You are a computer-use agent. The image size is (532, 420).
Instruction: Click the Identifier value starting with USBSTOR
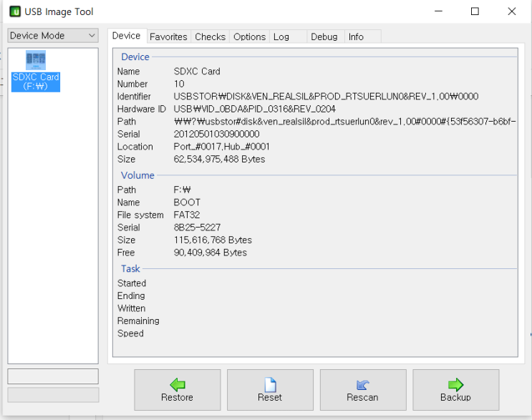coord(326,97)
